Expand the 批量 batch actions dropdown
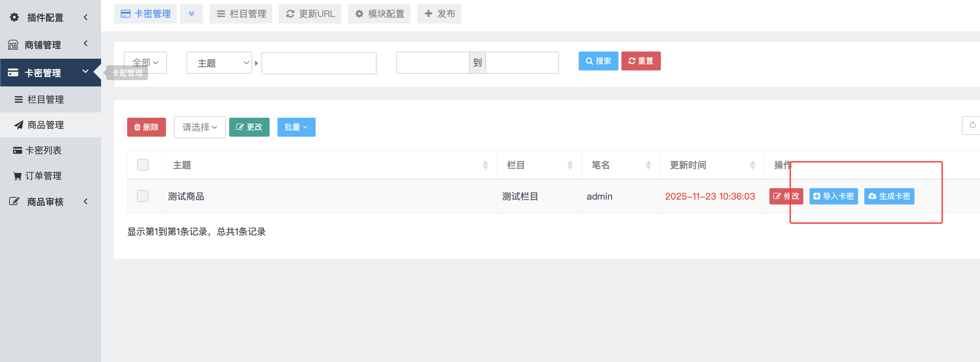 coord(296,127)
